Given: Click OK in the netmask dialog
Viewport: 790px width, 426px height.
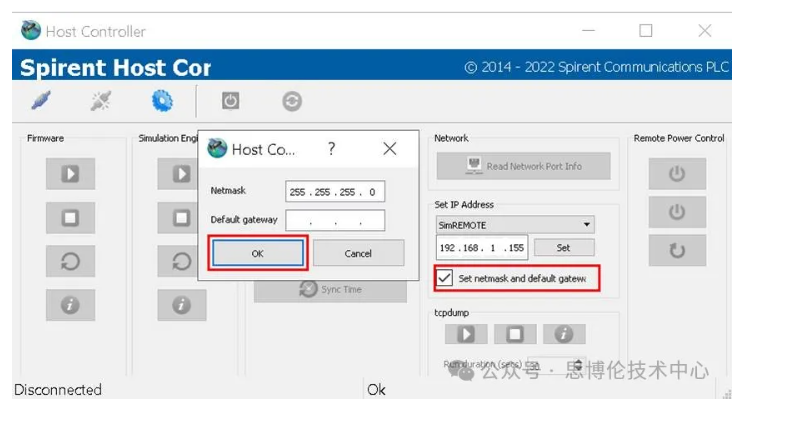Looking at the screenshot, I should point(257,253).
